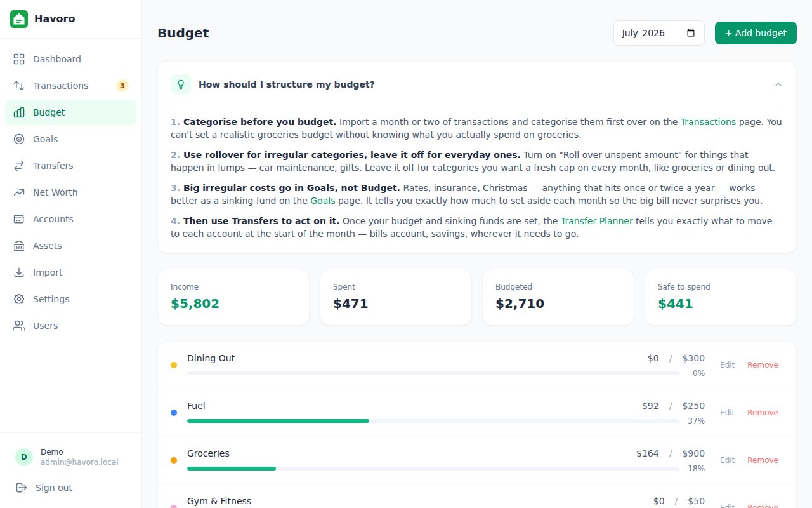Follow the Transfer Planner link in tip 4
The width and height of the screenshot is (812, 508).
point(596,221)
